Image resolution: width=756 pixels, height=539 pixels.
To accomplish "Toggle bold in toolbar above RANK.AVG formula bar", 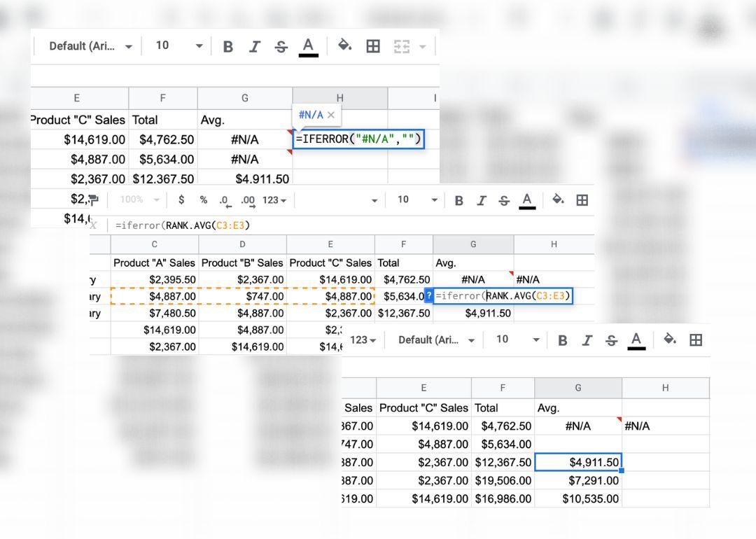I will (459, 201).
